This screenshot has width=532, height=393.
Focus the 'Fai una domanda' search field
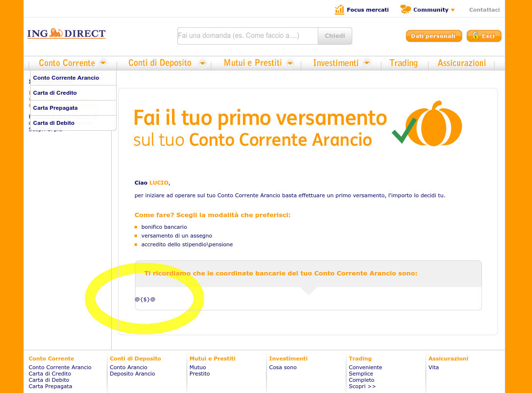click(x=248, y=35)
